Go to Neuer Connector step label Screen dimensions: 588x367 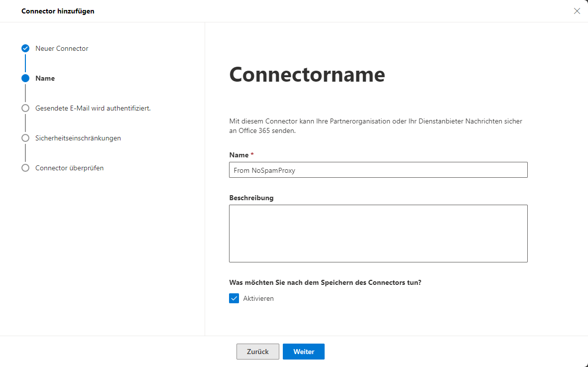coord(62,48)
